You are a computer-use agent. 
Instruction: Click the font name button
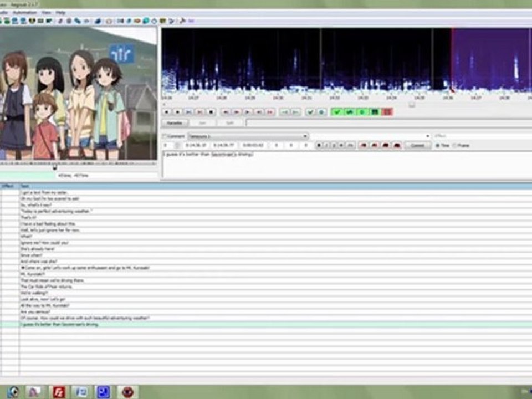coord(350,145)
